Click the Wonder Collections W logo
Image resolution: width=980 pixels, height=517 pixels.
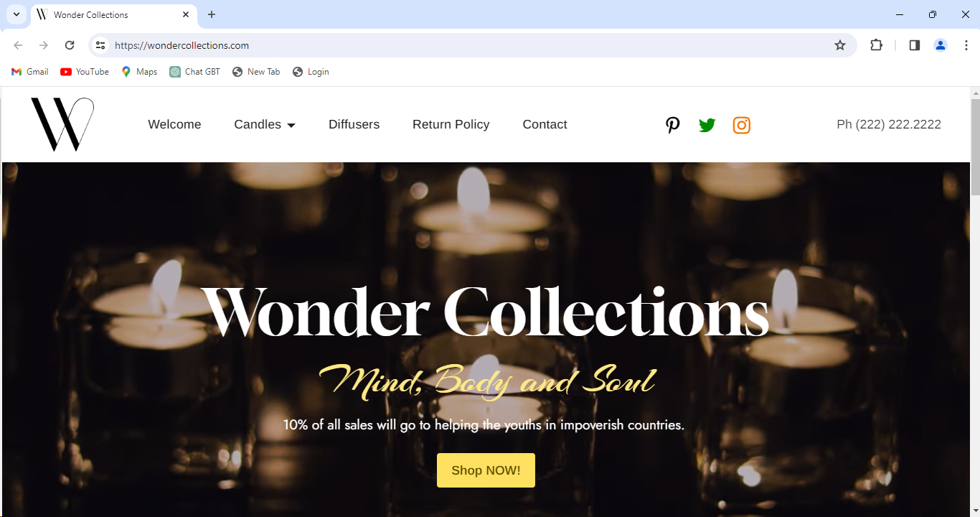click(62, 124)
